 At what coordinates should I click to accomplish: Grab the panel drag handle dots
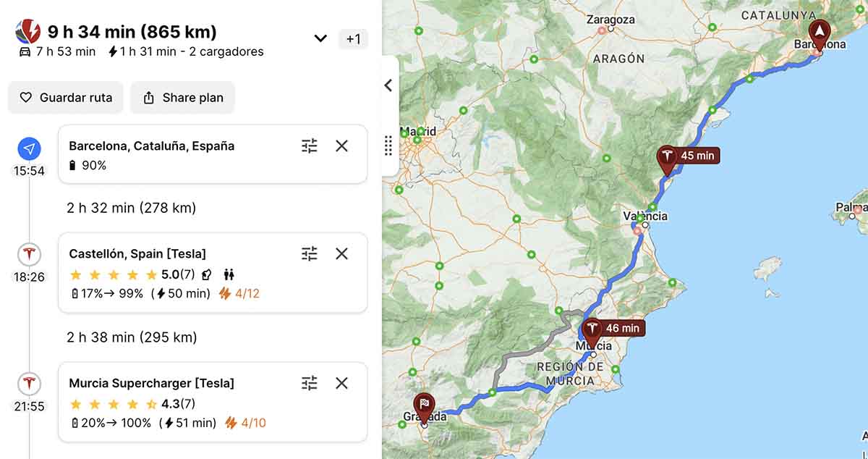click(x=388, y=146)
